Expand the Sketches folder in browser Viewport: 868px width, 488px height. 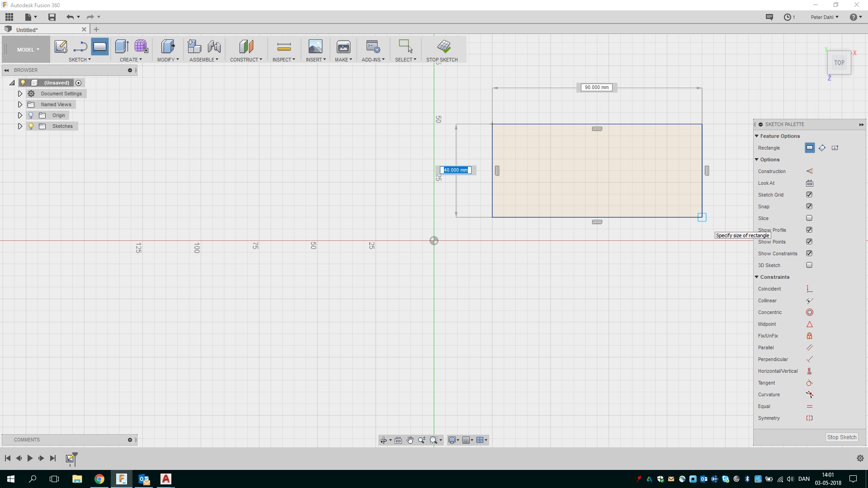(20, 126)
